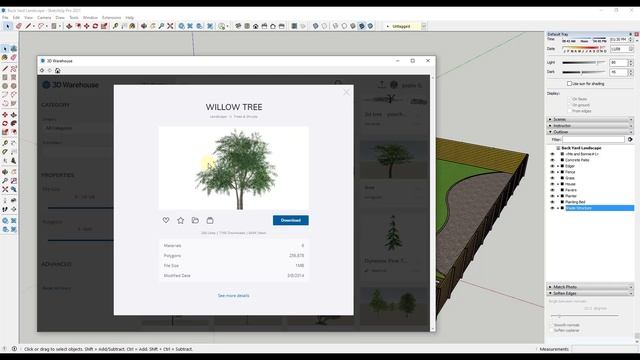Open Outliner details arrow beside Filter
The height and width of the screenshot is (360, 640).
point(630,140)
